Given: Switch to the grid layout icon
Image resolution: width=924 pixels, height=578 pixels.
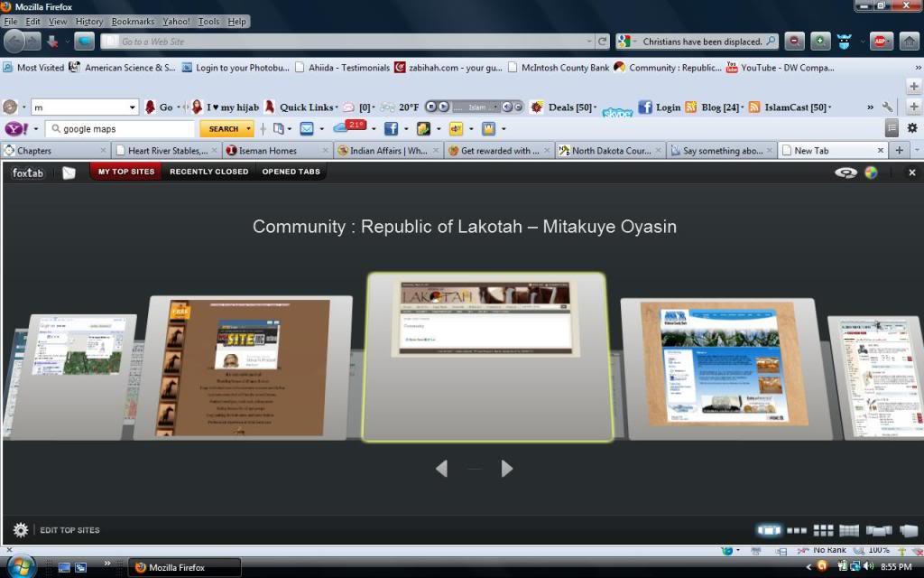Looking at the screenshot, I should (823, 530).
